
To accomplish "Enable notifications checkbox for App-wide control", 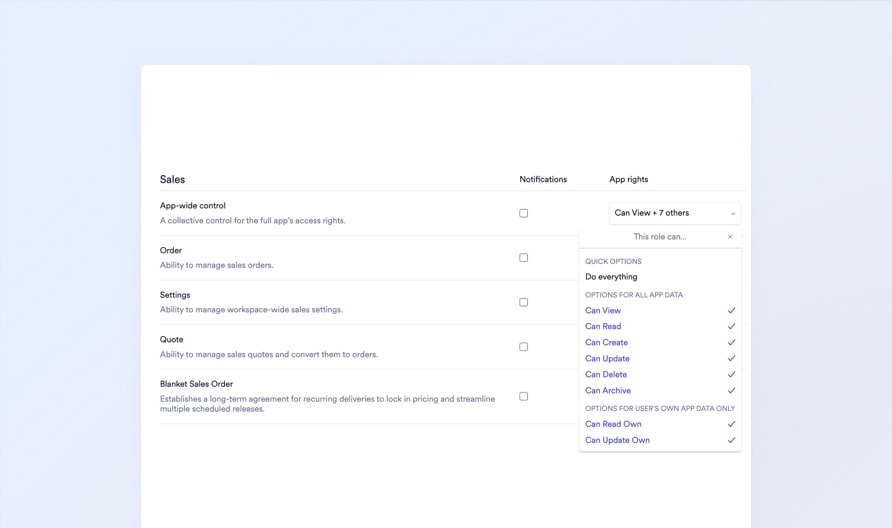I will coord(523,213).
